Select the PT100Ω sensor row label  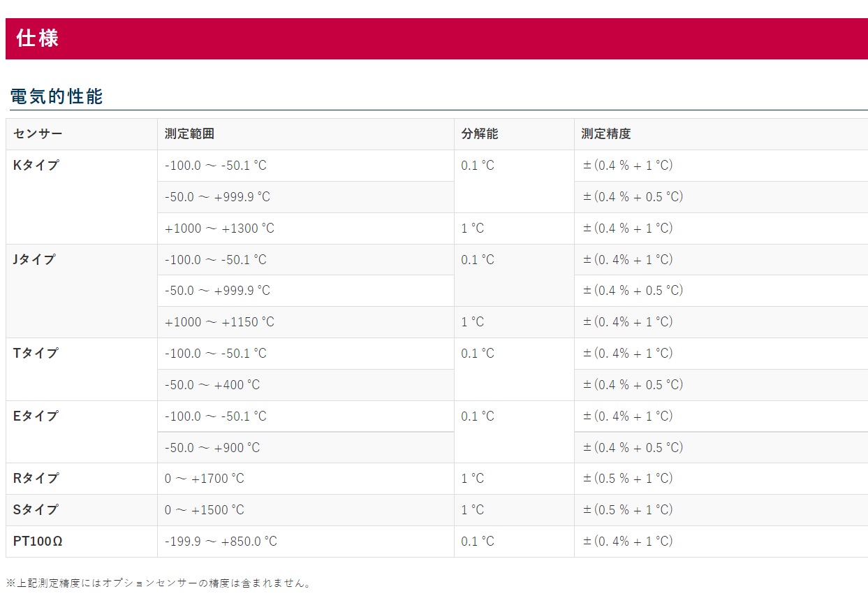38,541
